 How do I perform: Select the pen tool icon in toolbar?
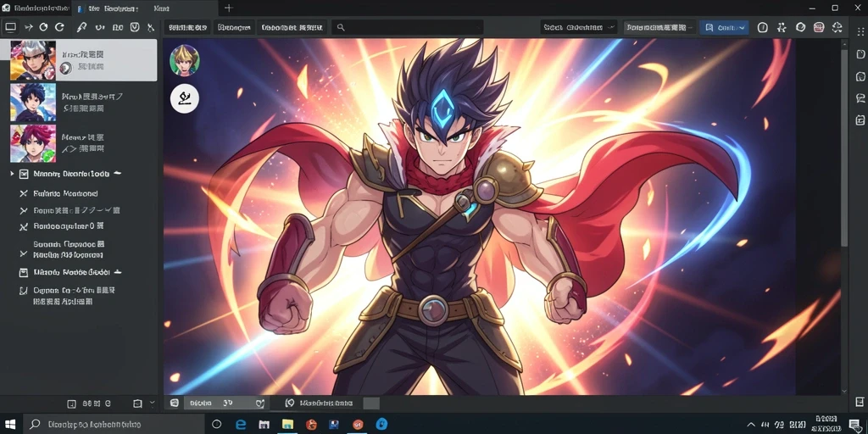(81, 27)
